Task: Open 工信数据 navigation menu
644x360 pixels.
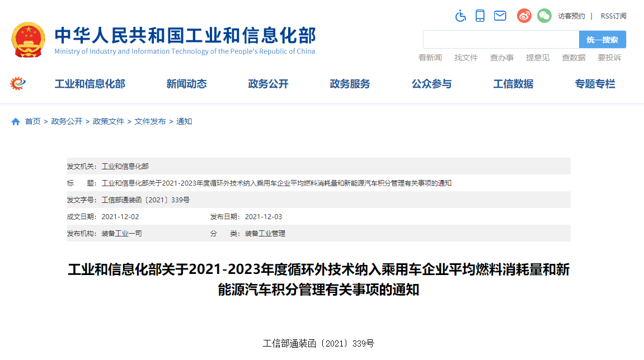Action: coord(514,84)
